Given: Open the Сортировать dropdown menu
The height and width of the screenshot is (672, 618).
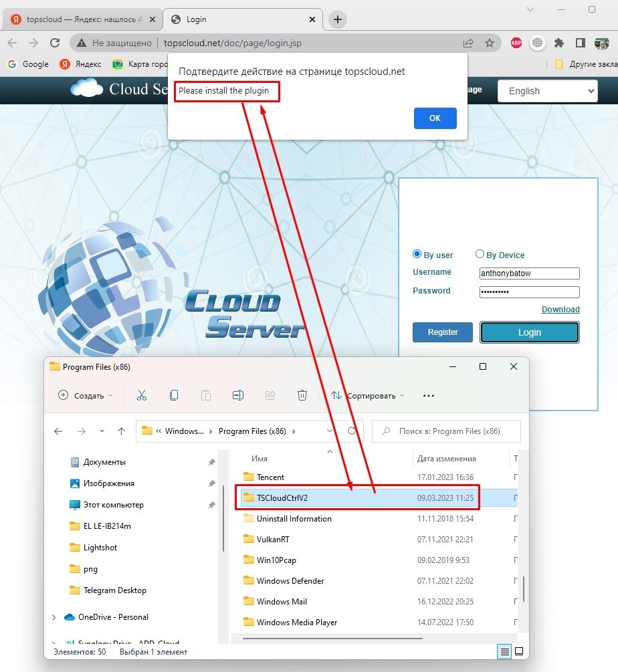Looking at the screenshot, I should pyautogui.click(x=368, y=395).
